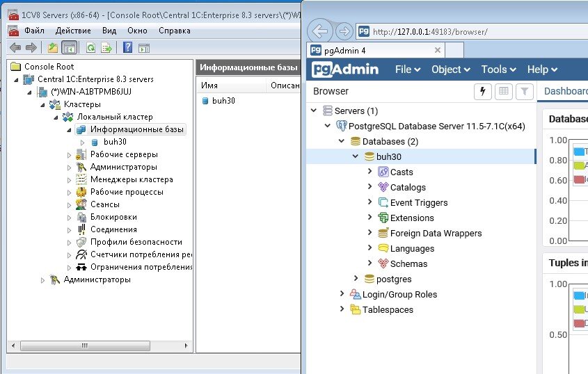Click the right arrow of the tree scrollbar
Screen dimensions: 588x374
tap(186, 345)
